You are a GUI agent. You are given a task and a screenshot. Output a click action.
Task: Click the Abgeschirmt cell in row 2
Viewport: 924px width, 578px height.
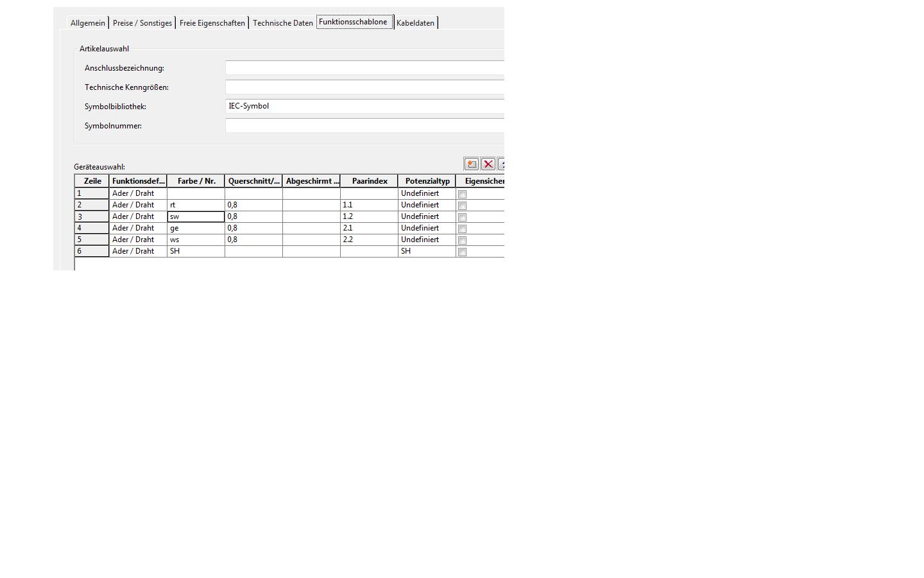click(x=311, y=205)
